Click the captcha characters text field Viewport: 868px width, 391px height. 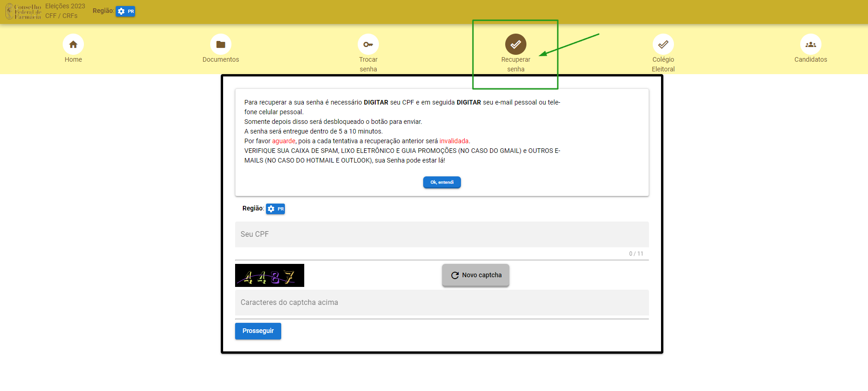click(x=442, y=303)
